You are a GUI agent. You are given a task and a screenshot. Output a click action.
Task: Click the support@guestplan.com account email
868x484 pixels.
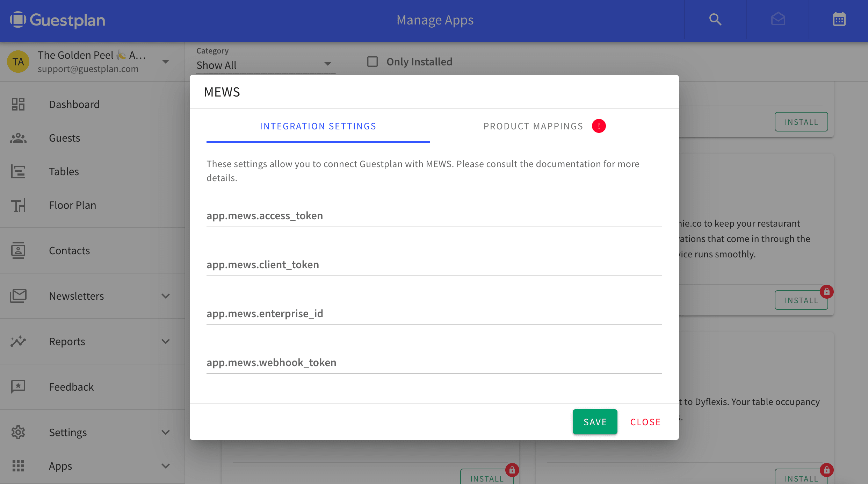point(88,69)
